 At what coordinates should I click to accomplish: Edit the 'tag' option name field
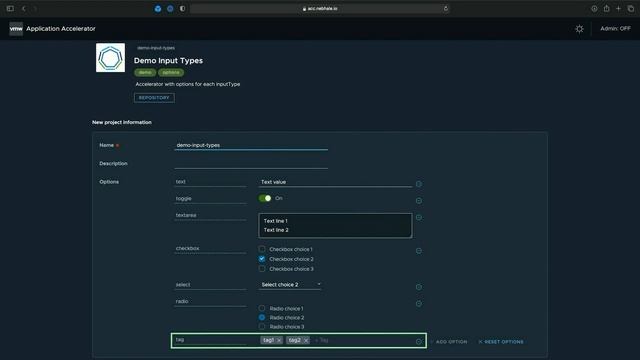coord(211,340)
